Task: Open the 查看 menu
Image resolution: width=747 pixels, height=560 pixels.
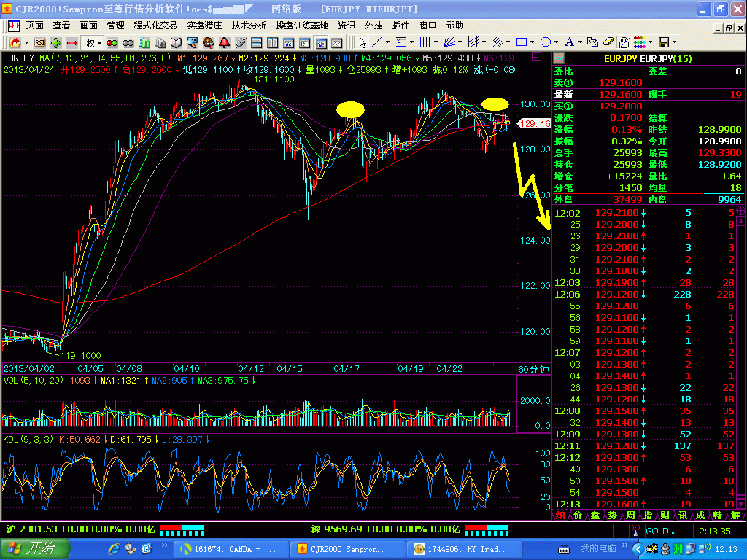Action: point(61,26)
